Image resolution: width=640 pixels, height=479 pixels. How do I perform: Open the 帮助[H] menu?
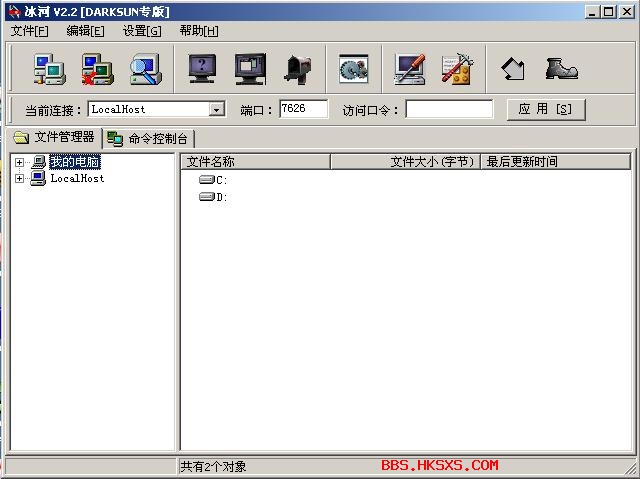[x=199, y=31]
